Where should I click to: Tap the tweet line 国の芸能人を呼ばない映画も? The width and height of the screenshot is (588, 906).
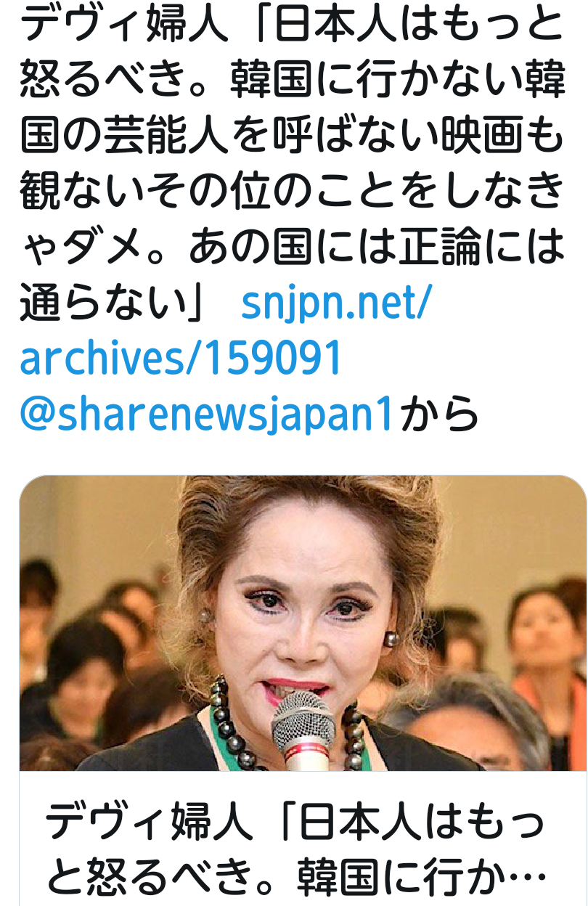pyautogui.click(x=293, y=138)
